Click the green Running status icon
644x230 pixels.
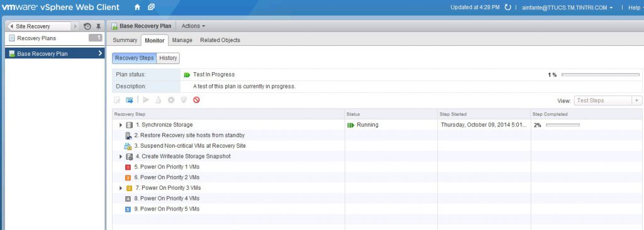[x=350, y=125]
